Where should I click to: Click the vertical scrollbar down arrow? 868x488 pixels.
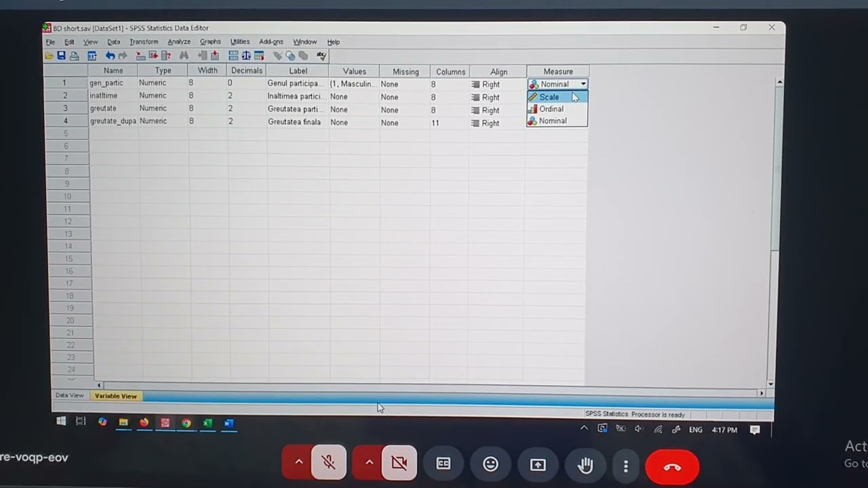[771, 384]
